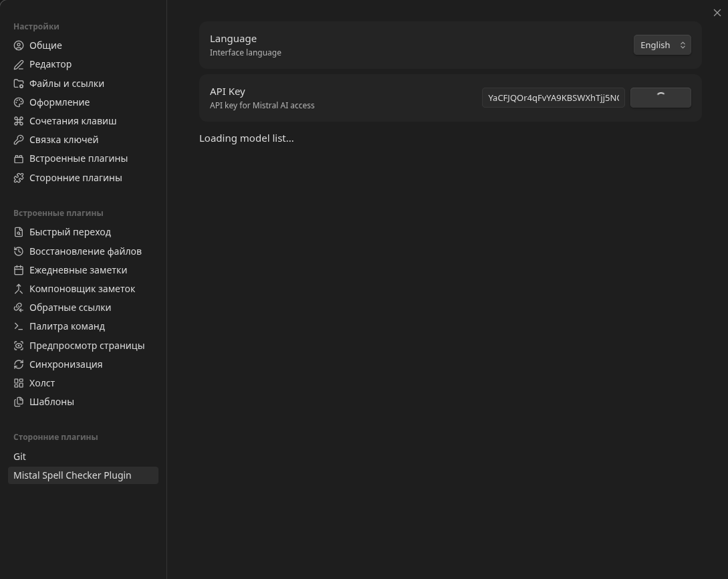Click the palette icon beside Оформление

[19, 102]
